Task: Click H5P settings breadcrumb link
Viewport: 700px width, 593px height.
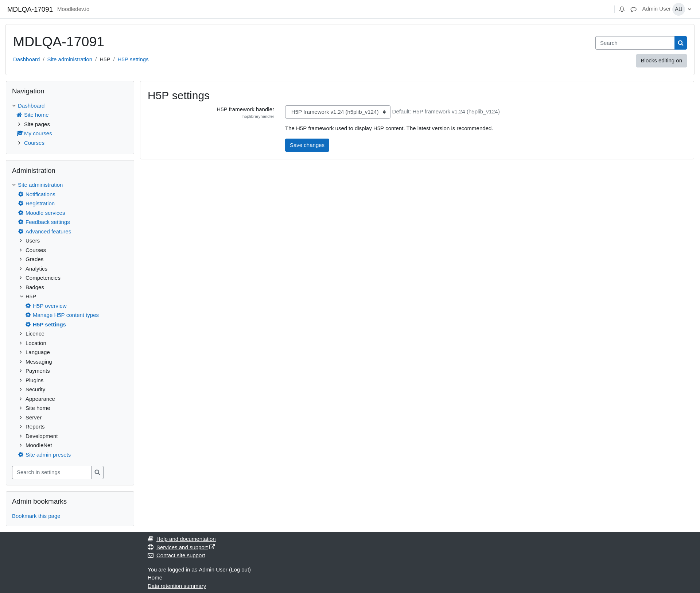Action: (x=133, y=59)
